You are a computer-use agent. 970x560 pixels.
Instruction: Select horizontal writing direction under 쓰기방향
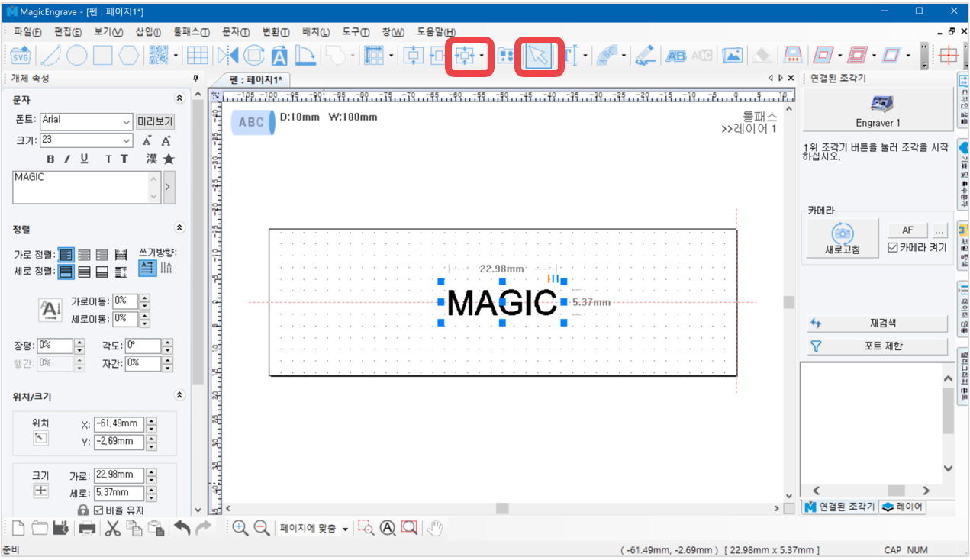click(x=147, y=268)
